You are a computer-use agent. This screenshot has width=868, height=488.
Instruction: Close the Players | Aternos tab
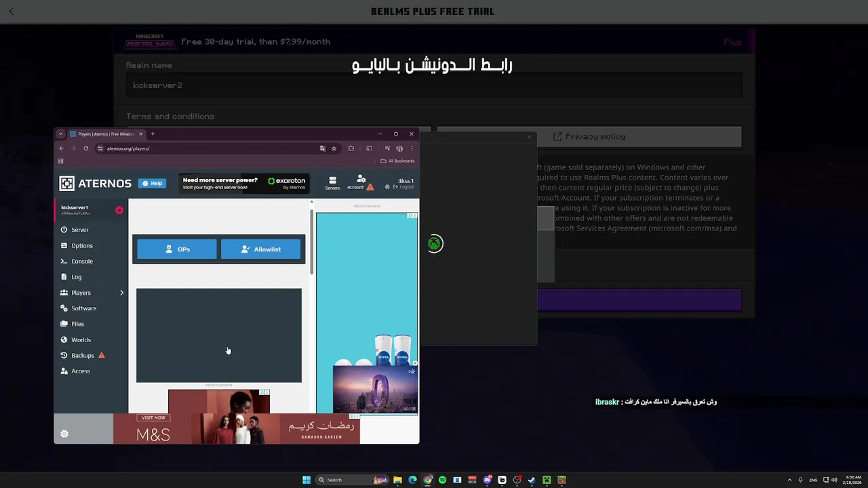click(x=140, y=134)
